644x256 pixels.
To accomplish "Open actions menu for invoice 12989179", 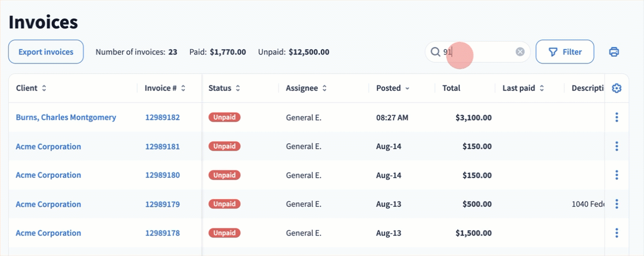I will [617, 204].
